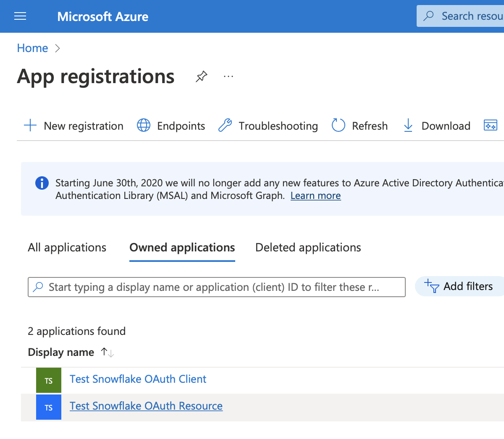Viewport: 504px width, 439px height.
Task: Open the Preview features panel
Action: pos(490,125)
